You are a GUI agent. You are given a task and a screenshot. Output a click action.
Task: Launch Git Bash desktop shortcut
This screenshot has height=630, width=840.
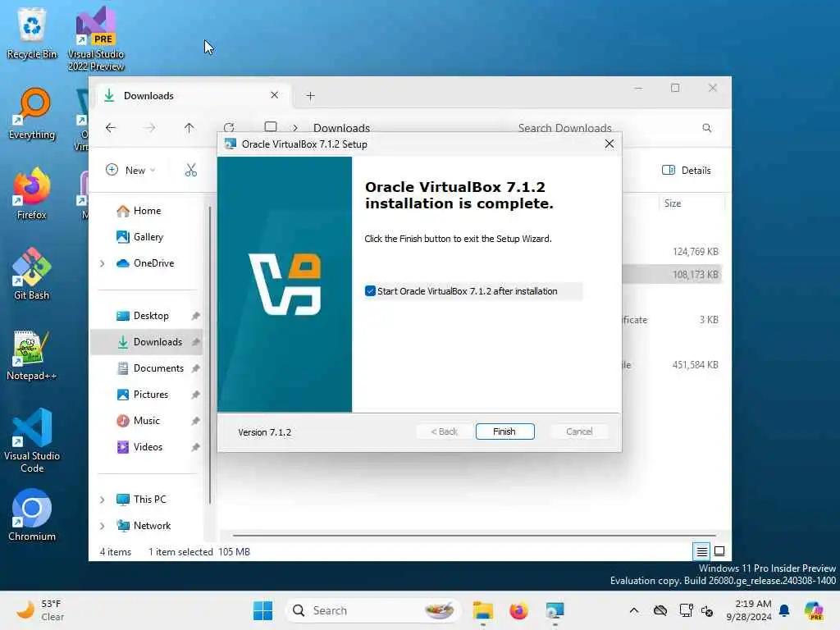click(x=32, y=274)
